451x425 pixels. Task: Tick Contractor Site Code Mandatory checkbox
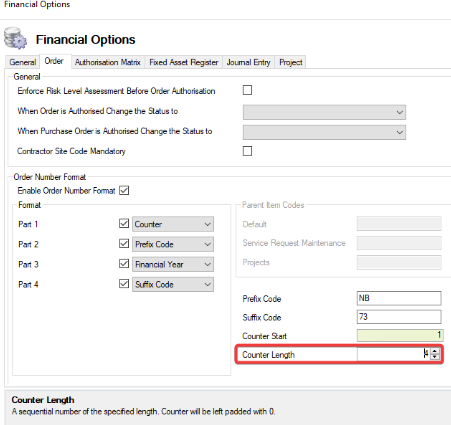[247, 151]
